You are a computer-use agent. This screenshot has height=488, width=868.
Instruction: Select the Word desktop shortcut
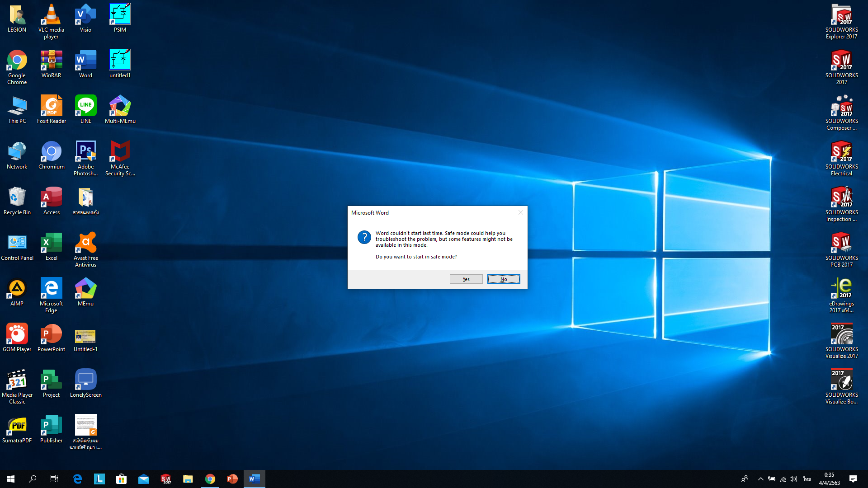click(85, 64)
